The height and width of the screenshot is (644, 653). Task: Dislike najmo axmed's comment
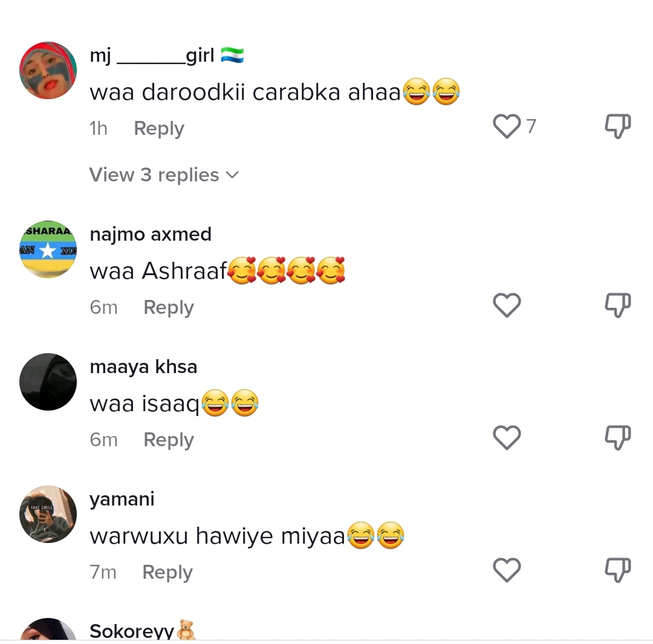[x=617, y=305]
